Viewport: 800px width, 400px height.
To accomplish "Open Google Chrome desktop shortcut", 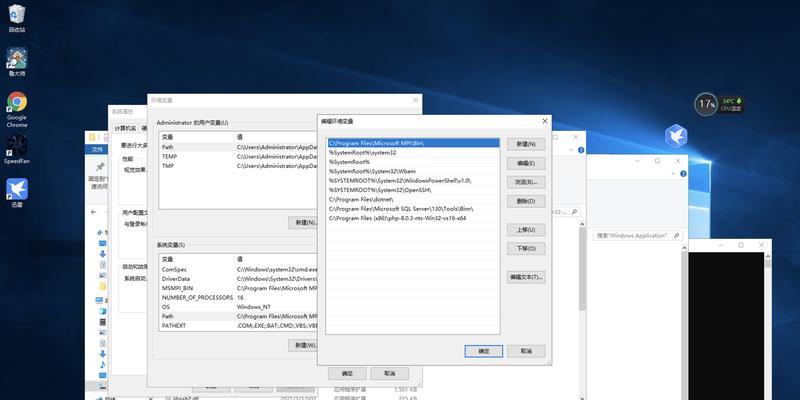I will click(x=17, y=109).
